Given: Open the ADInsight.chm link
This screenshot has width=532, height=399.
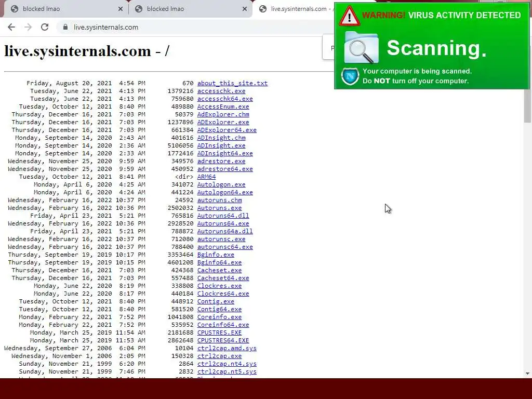Looking at the screenshot, I should [221, 138].
